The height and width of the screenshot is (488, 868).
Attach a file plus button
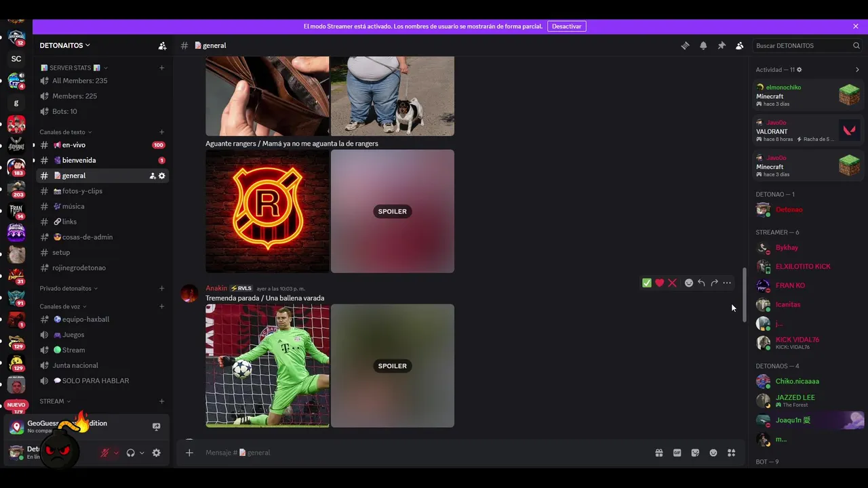(x=189, y=453)
